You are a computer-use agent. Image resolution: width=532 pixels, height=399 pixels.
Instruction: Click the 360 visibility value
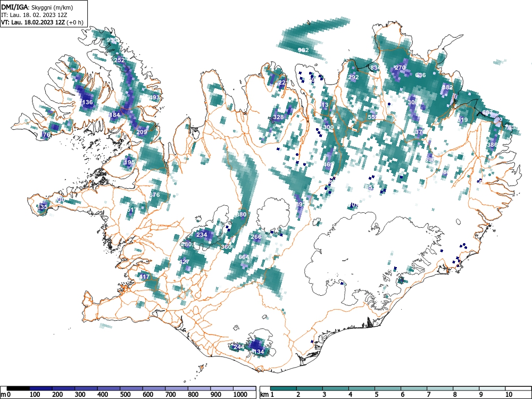(226, 247)
